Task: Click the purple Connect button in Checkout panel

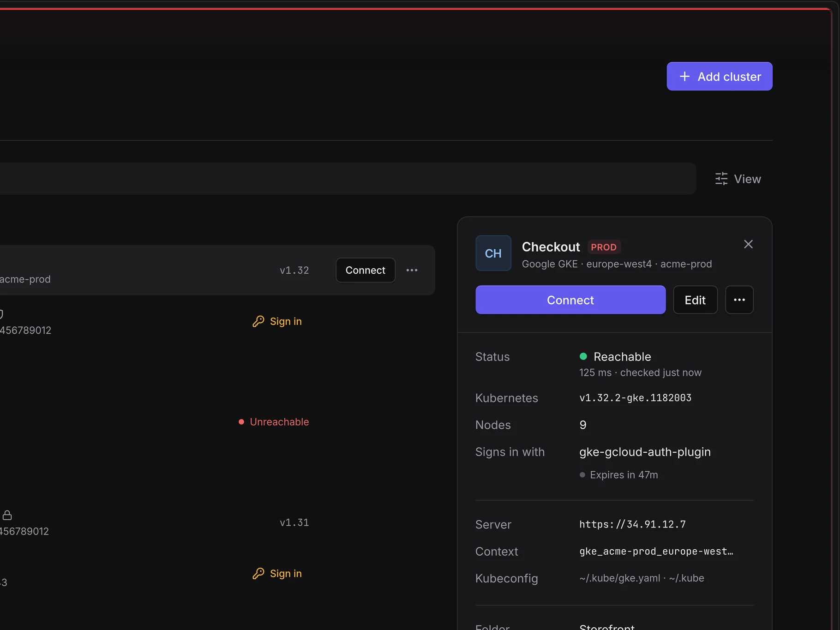Action: [x=570, y=300]
